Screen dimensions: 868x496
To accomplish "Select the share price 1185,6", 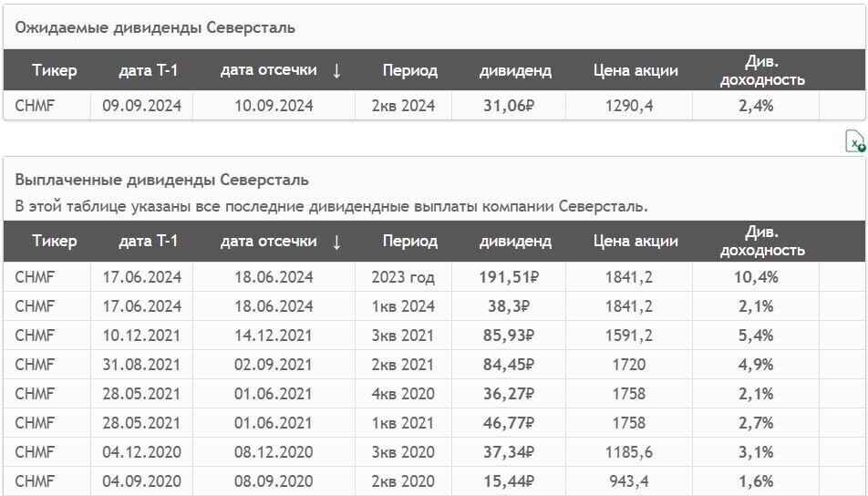I will [x=629, y=452].
